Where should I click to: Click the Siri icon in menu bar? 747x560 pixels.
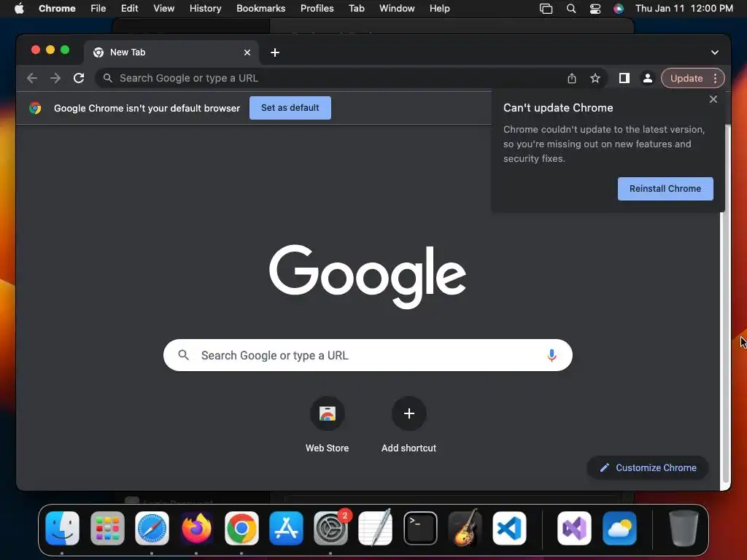point(619,9)
